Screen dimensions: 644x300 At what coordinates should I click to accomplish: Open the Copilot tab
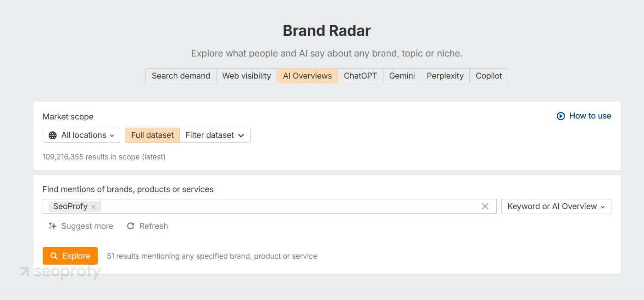(x=489, y=76)
